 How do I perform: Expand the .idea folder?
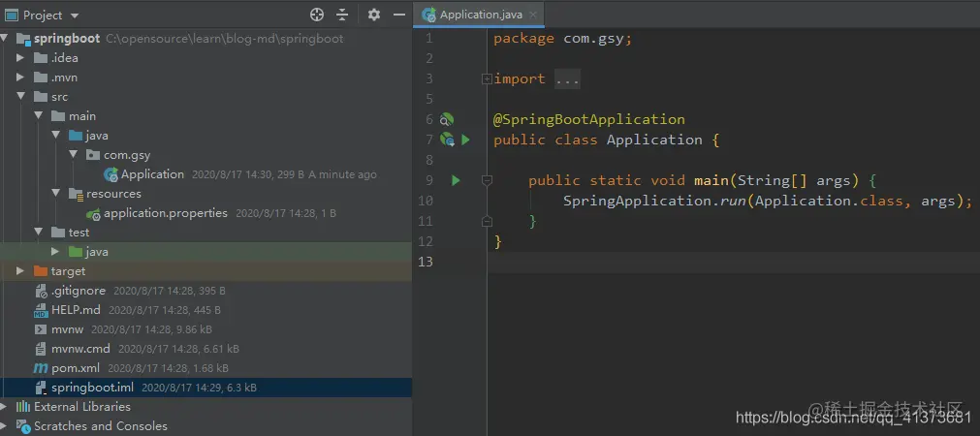20,58
